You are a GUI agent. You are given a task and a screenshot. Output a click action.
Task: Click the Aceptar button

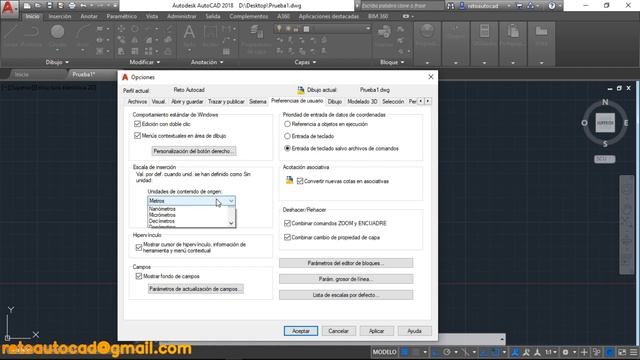coord(301,331)
